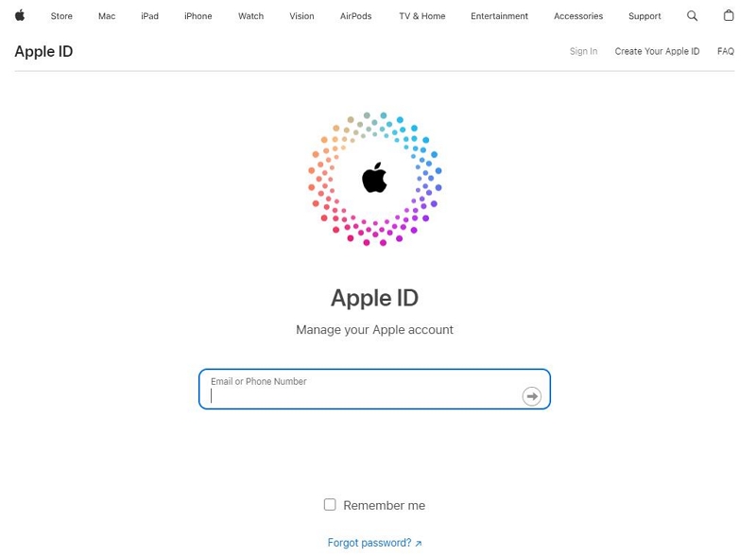
Task: Select Vision in the top navigation
Action: tap(301, 16)
